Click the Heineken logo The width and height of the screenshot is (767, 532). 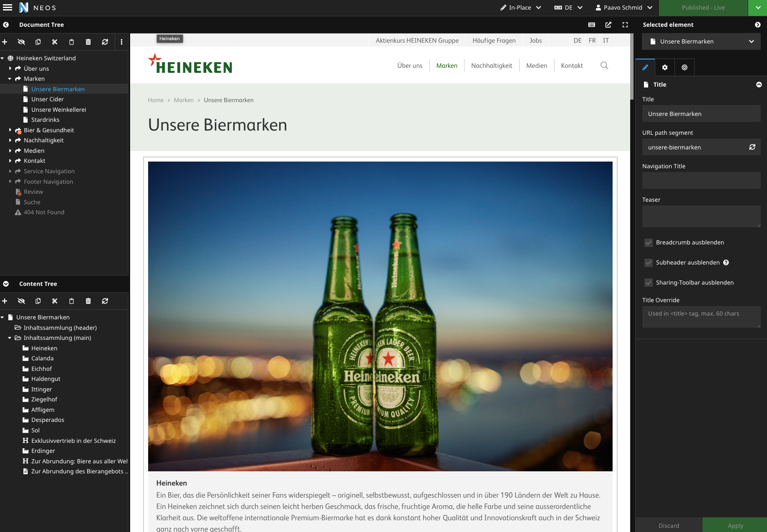click(x=190, y=64)
